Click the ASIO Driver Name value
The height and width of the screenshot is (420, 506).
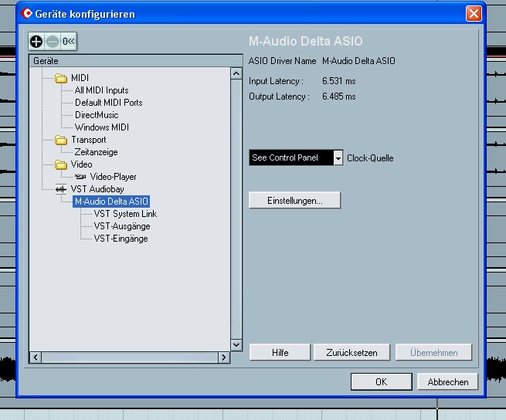coord(358,61)
